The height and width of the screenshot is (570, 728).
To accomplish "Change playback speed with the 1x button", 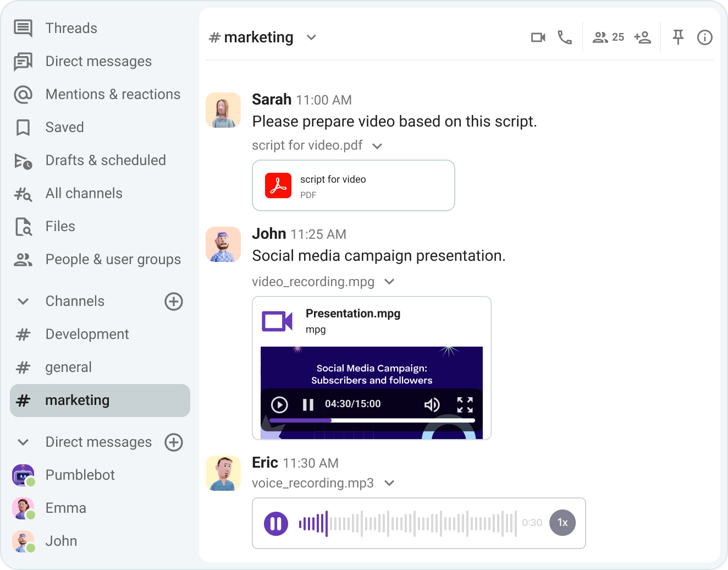I will (562, 523).
